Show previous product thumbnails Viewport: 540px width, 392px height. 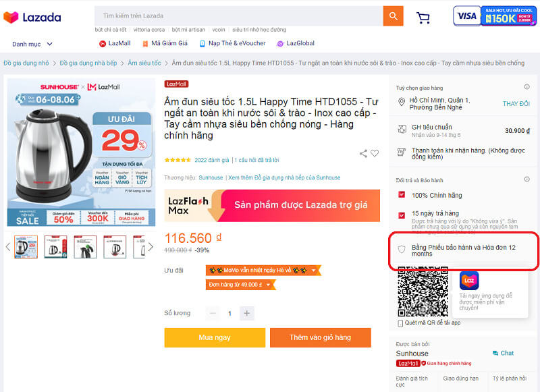(x=8, y=247)
